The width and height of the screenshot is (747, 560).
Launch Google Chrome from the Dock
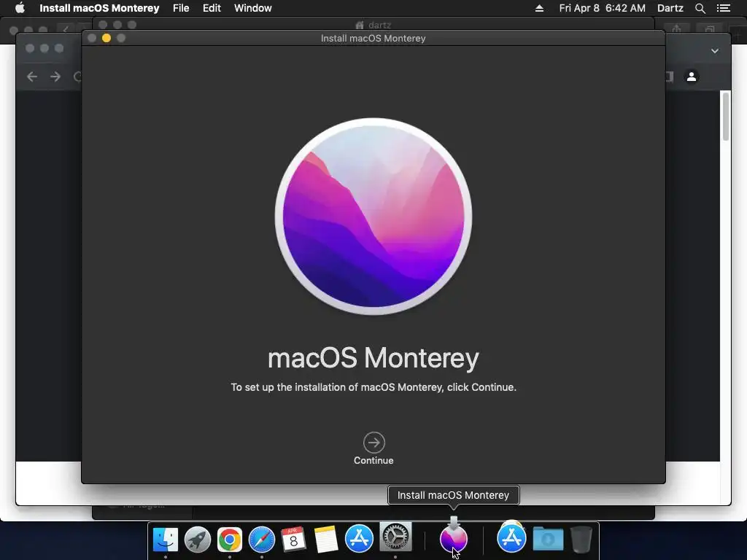pos(230,540)
